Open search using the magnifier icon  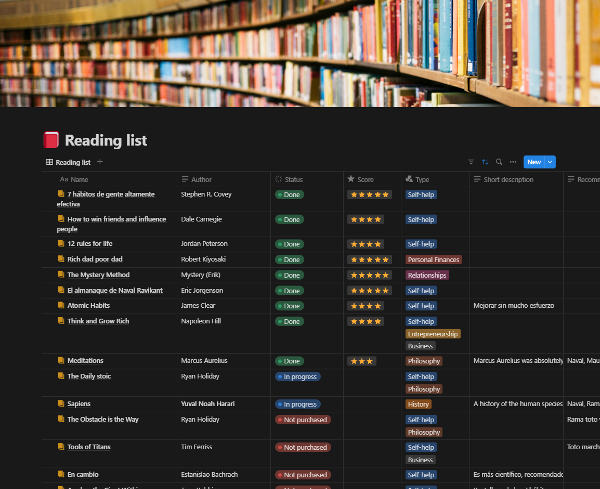499,162
